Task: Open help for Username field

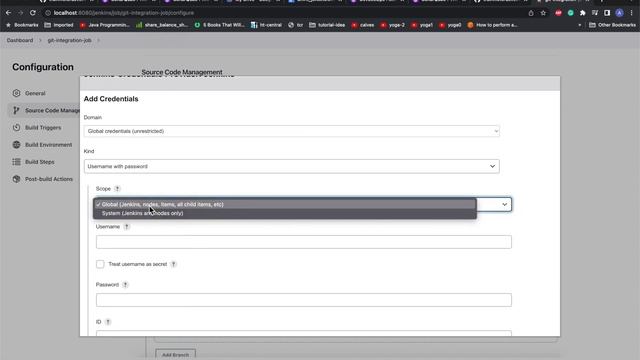Action: [x=127, y=227]
